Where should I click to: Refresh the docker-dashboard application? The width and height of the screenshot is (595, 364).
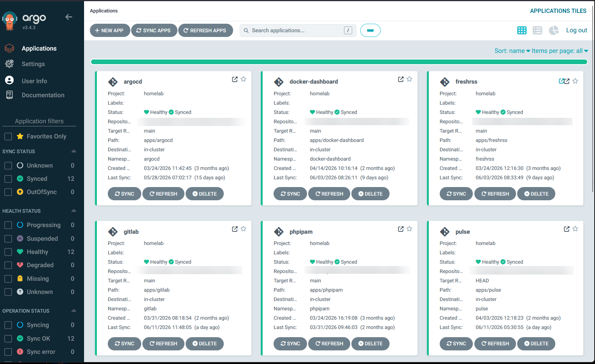pyautogui.click(x=329, y=194)
